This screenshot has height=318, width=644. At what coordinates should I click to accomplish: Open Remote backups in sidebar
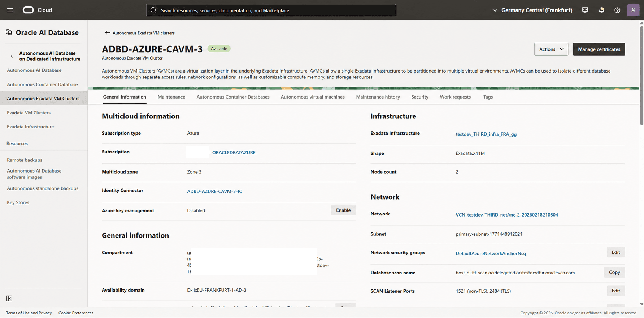coord(25,160)
